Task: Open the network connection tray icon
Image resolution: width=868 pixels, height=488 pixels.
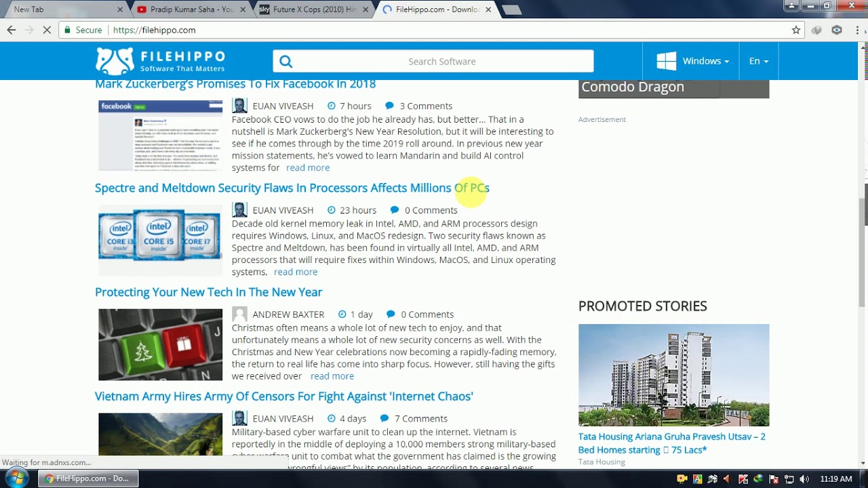Action: (789, 479)
